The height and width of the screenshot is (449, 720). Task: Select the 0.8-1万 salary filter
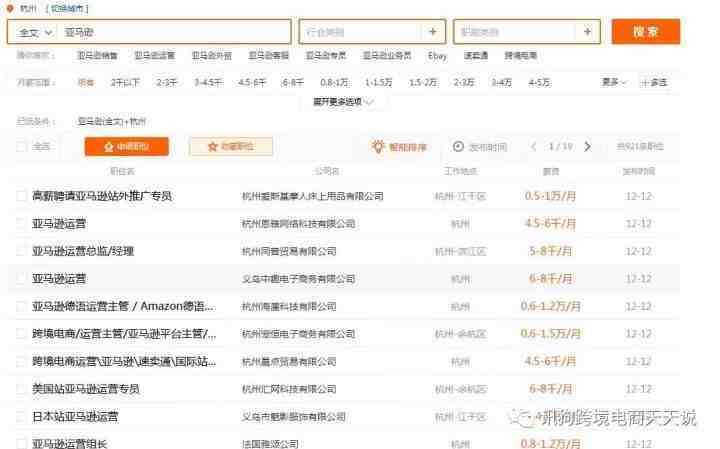[333, 82]
